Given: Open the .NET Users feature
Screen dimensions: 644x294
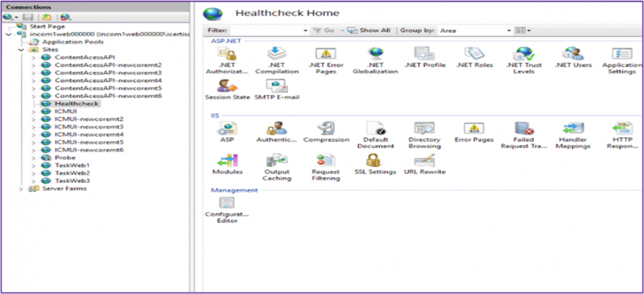Looking at the screenshot, I should pyautogui.click(x=573, y=58).
